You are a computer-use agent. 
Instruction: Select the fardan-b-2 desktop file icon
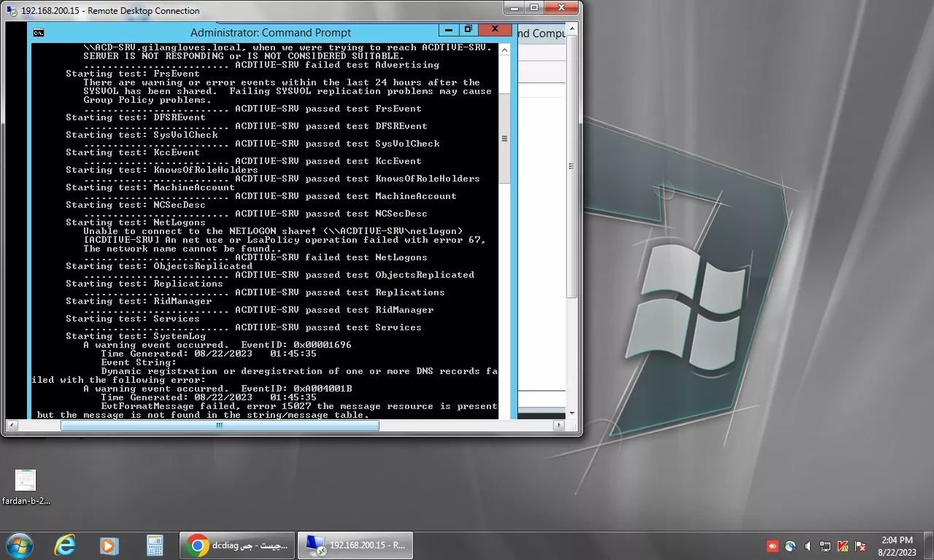(x=26, y=487)
